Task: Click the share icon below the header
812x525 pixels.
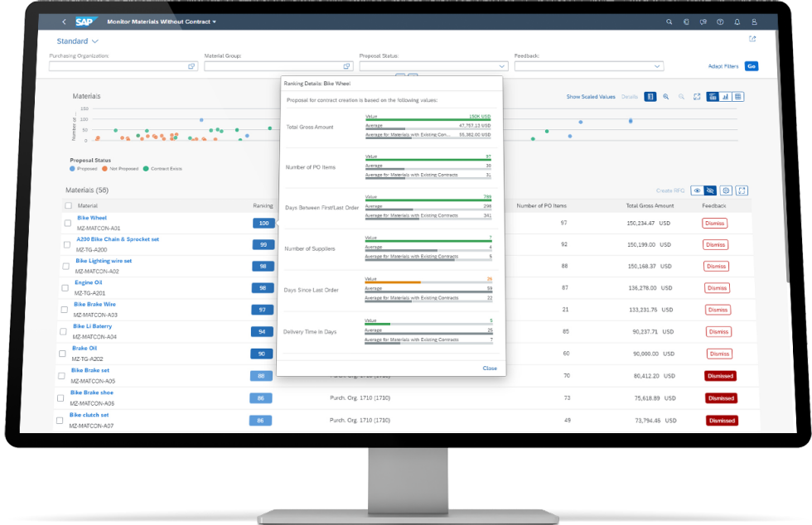Action: pos(752,39)
